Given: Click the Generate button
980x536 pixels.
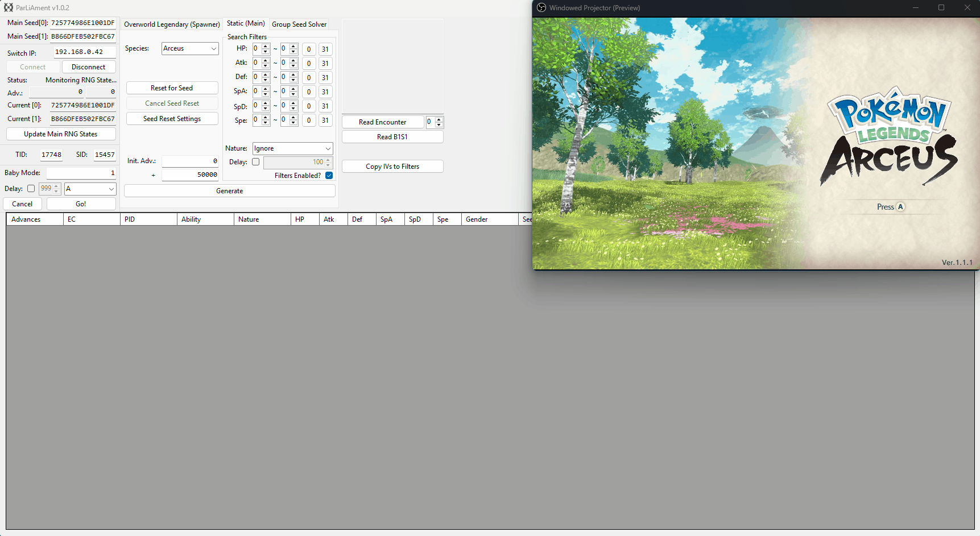Looking at the screenshot, I should (229, 191).
